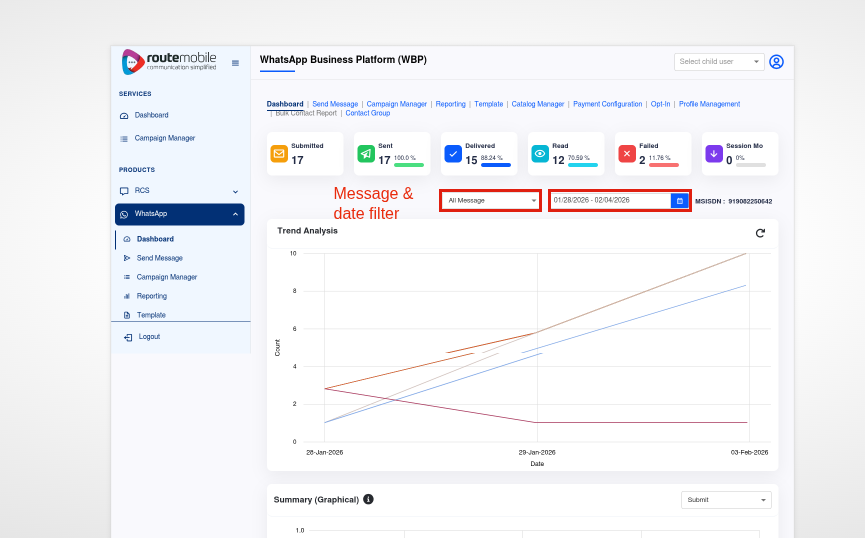Click the Read 70.59% cyan progress bar

coord(583,164)
